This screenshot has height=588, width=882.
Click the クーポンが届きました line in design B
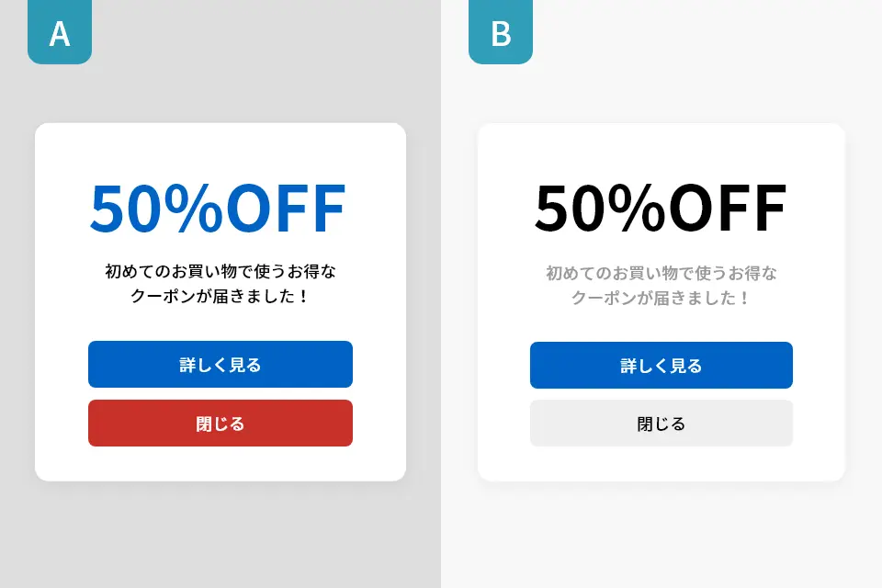(661, 296)
